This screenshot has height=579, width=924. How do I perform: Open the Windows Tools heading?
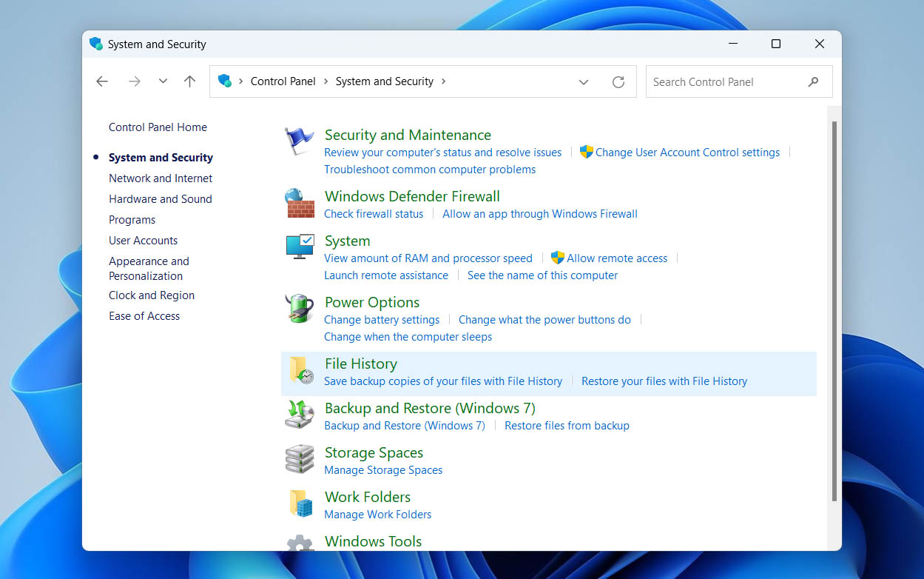(x=373, y=541)
